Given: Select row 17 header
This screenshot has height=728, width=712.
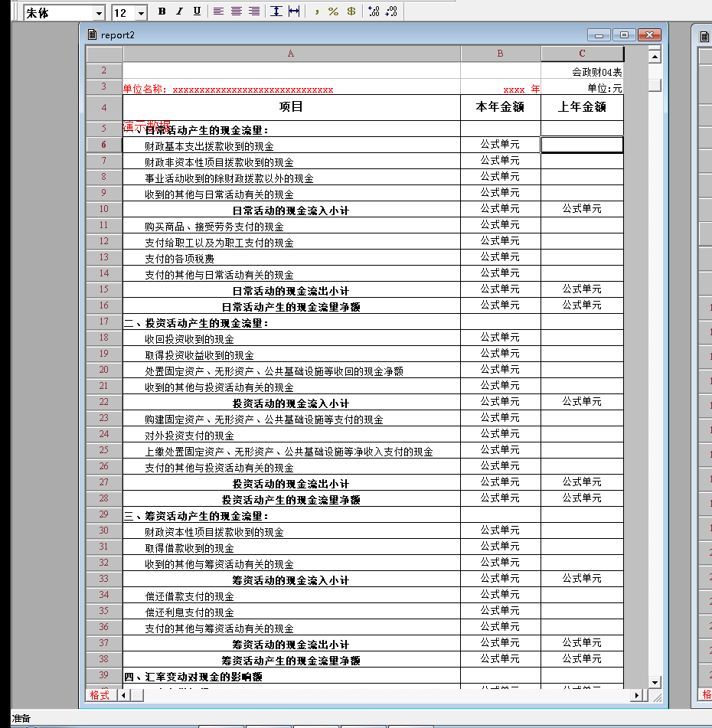Looking at the screenshot, I should point(104,322).
